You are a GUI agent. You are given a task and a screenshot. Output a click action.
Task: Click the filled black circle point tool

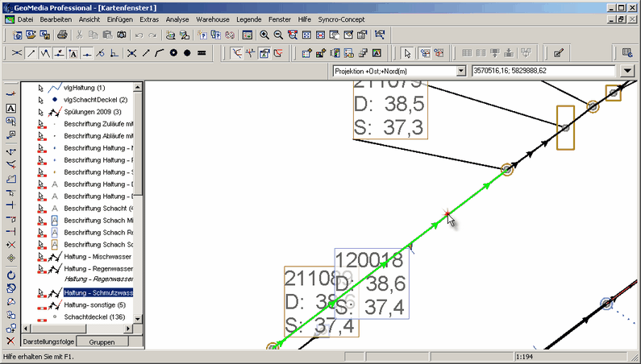coord(186,53)
